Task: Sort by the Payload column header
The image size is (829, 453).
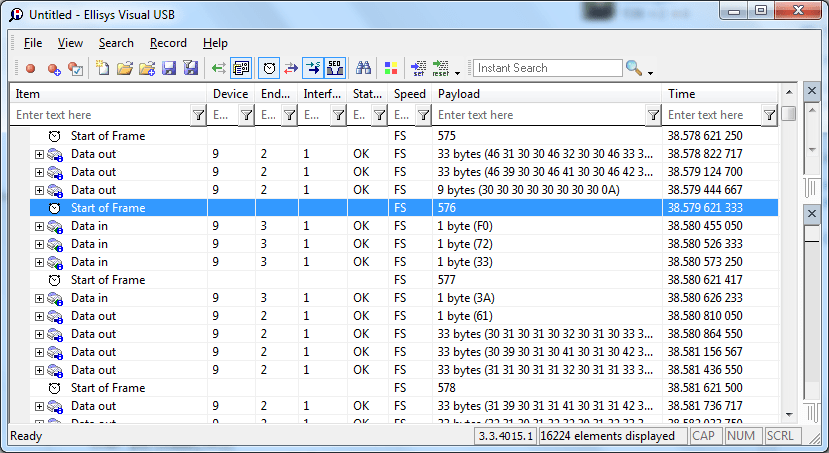Action: coord(547,94)
